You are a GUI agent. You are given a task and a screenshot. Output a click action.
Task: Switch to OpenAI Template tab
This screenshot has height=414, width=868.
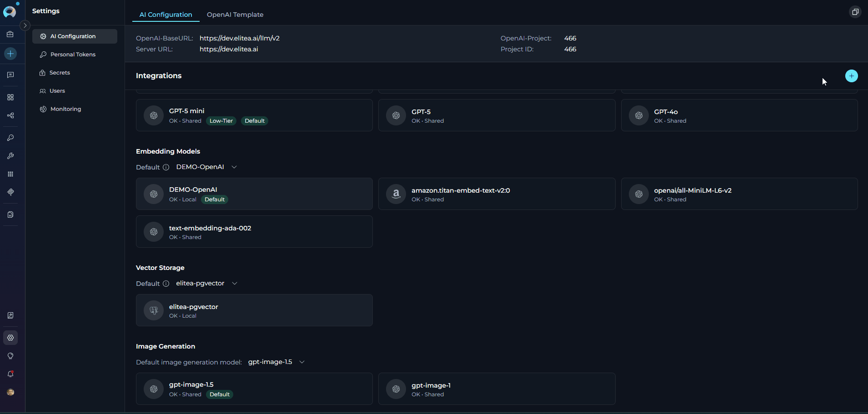pos(235,15)
